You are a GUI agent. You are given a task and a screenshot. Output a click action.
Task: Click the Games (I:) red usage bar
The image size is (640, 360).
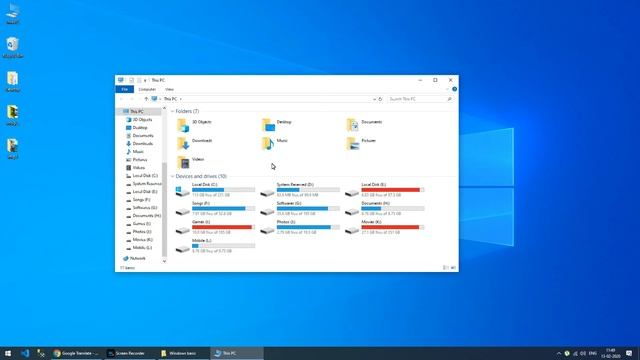click(x=223, y=227)
